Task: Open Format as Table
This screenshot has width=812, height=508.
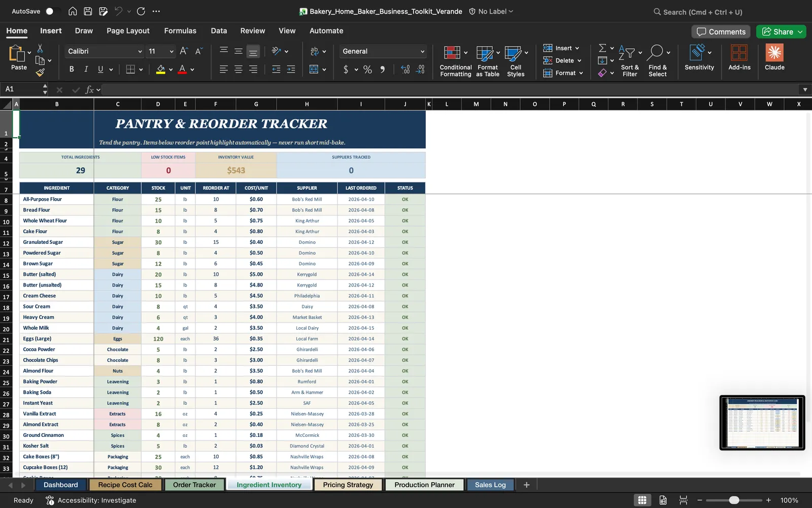Action: click(488, 61)
